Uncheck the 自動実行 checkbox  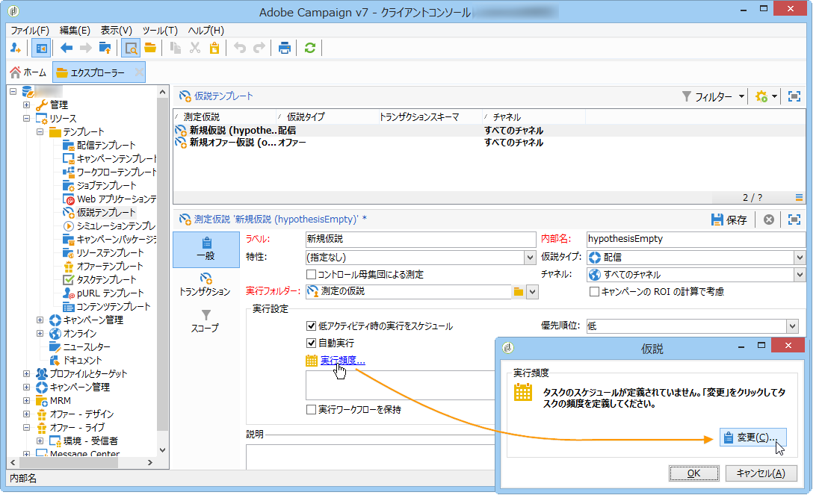click(x=311, y=343)
